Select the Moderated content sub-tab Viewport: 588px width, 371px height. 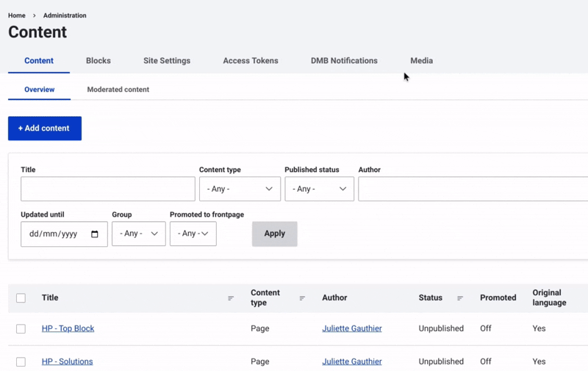coord(118,90)
